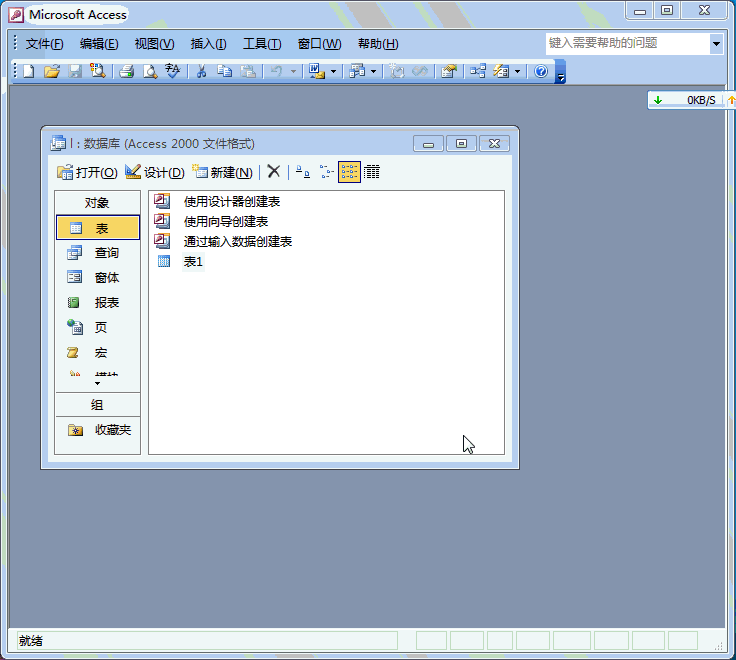Screen dimensions: 736x660
Task: Click the Analyze toolbar icon
Action: 357,71
